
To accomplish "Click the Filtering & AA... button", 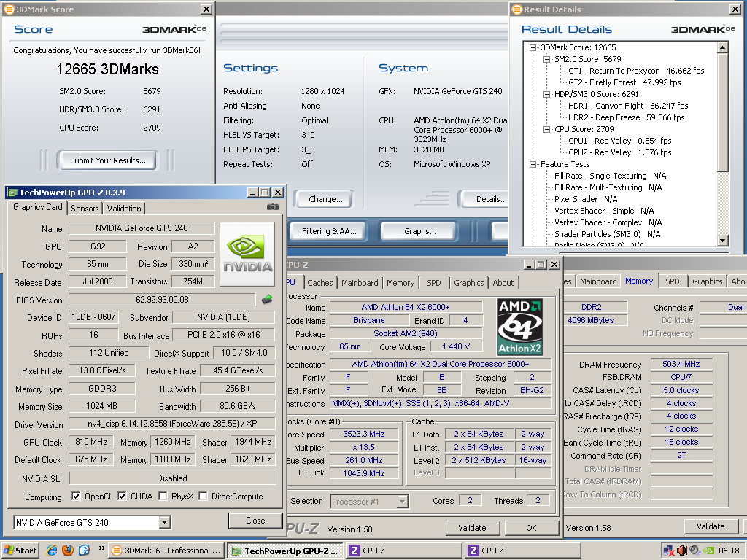I will click(329, 231).
